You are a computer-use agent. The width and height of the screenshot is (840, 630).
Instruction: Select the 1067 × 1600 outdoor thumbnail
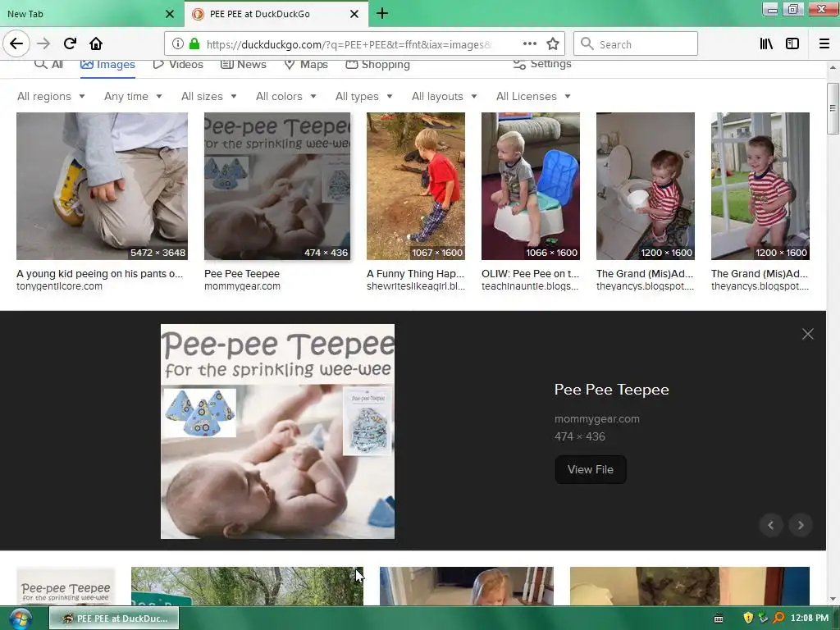click(x=416, y=186)
